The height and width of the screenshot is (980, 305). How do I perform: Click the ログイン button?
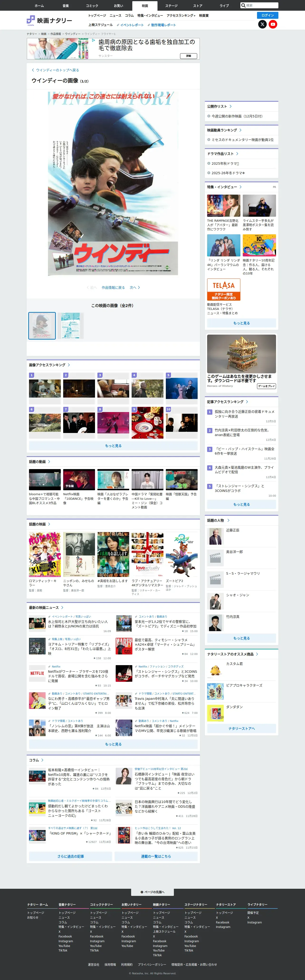[x=268, y=15]
